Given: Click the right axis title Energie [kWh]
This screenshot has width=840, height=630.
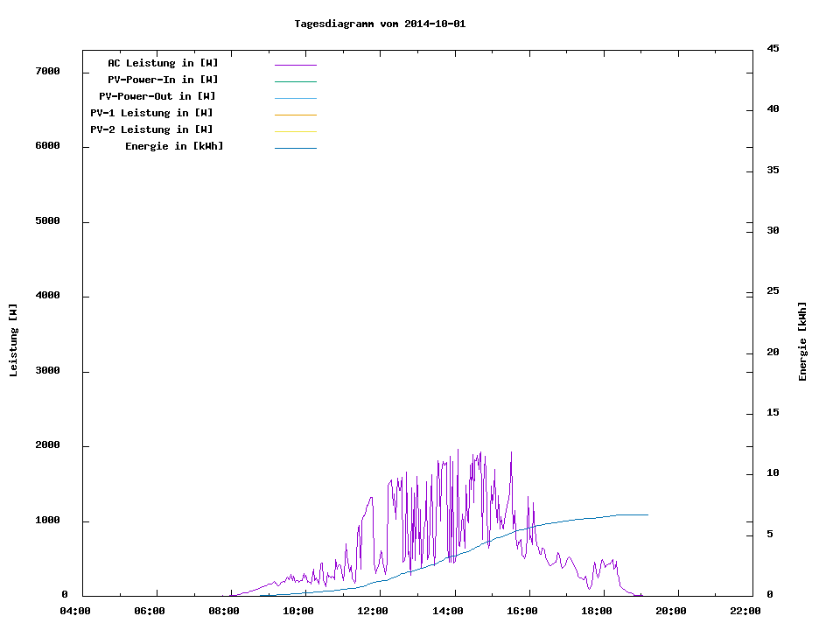Looking at the screenshot, I should (x=802, y=341).
